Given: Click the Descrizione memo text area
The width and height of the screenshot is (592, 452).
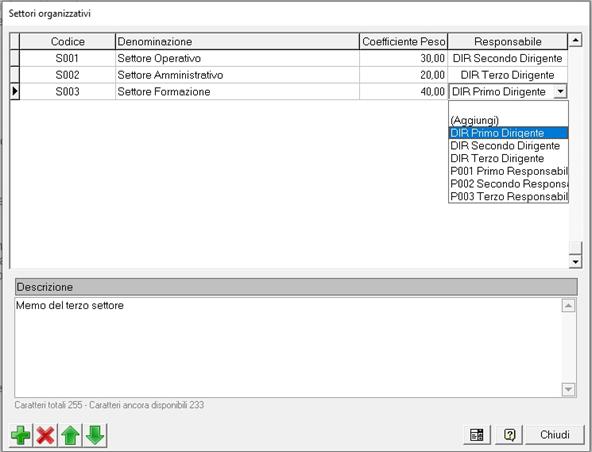Looking at the screenshot, I should point(288,347).
